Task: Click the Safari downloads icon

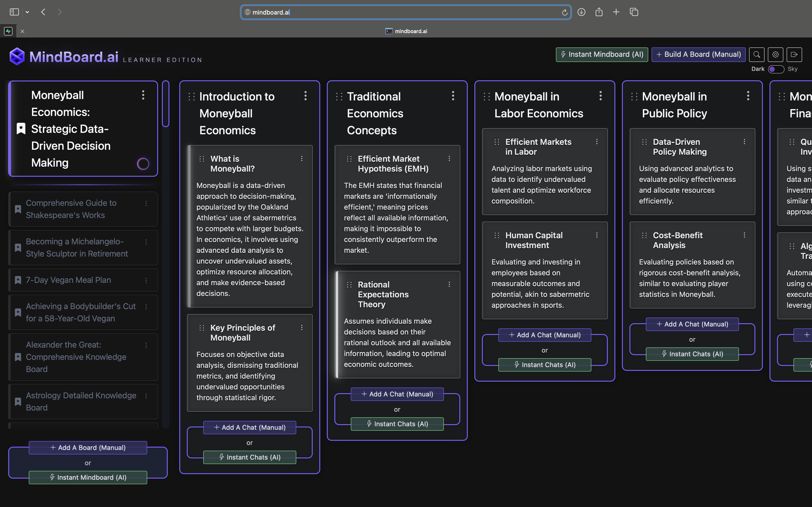Action: click(x=581, y=12)
